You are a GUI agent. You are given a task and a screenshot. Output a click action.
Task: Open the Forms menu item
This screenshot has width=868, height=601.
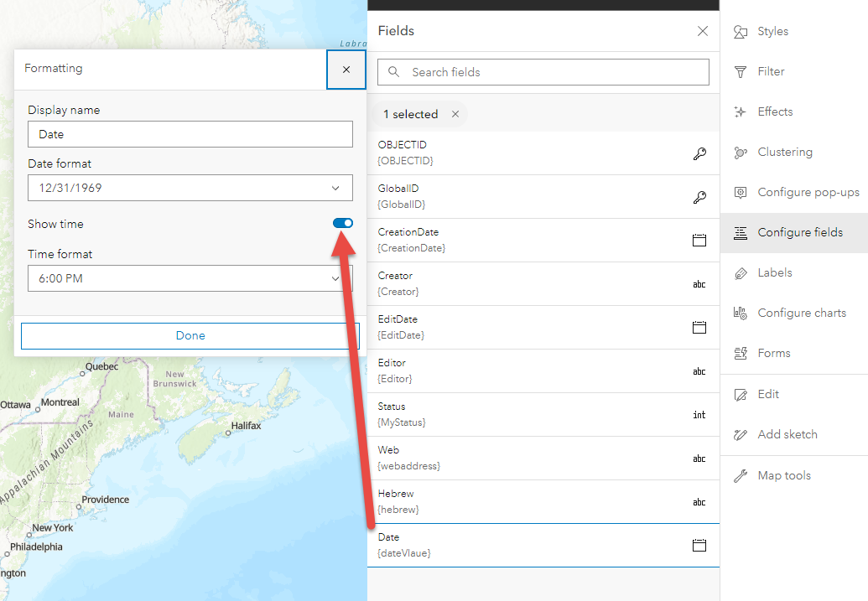(773, 354)
